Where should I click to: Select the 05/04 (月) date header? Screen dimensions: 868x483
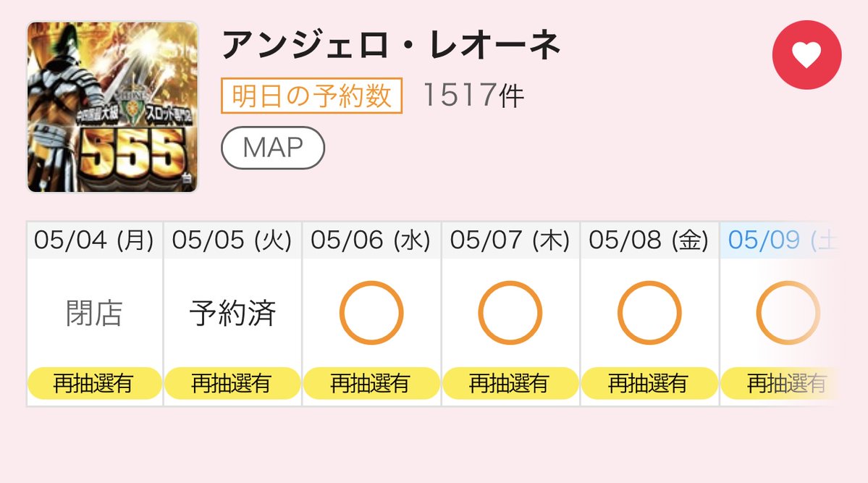[x=94, y=240]
